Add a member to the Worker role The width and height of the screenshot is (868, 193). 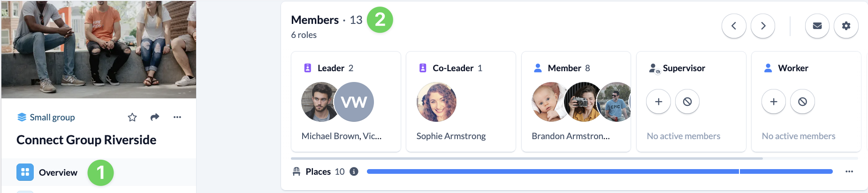(x=774, y=102)
